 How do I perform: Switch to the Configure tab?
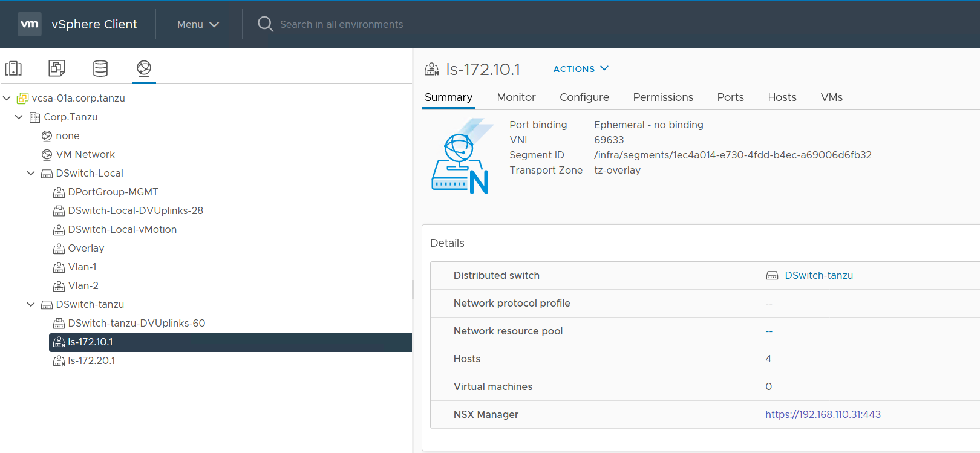pos(584,97)
